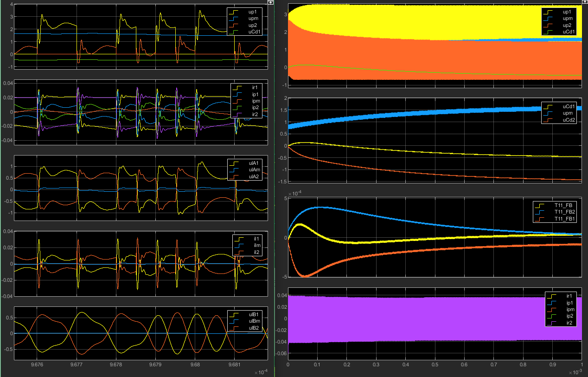Click uCd2 legend entry in right scope

tap(560, 121)
